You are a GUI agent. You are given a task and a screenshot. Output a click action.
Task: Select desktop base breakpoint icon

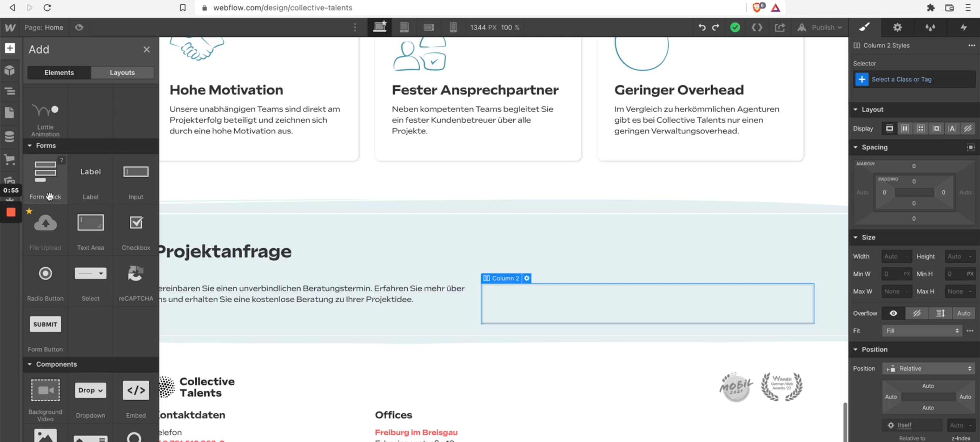[x=380, y=27]
